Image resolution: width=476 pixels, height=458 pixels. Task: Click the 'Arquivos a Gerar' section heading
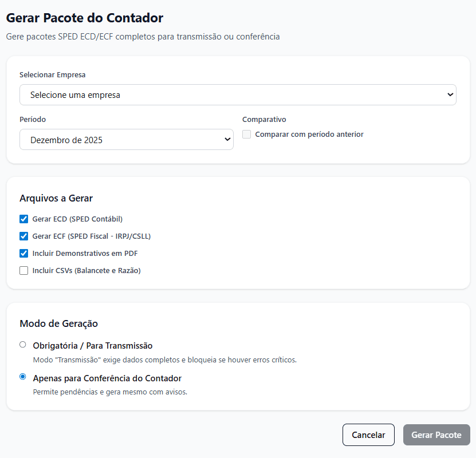click(x=56, y=199)
